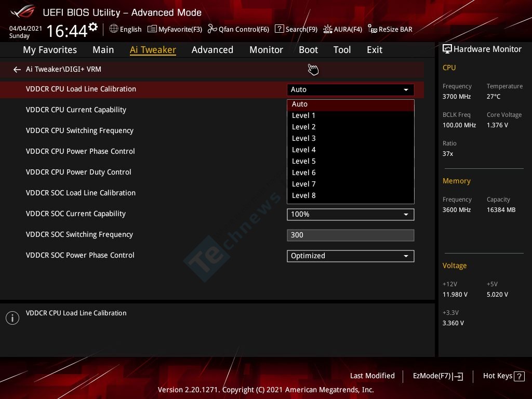Open SOC Current Capability 100% dropdown
The width and height of the screenshot is (532, 399).
351,215
